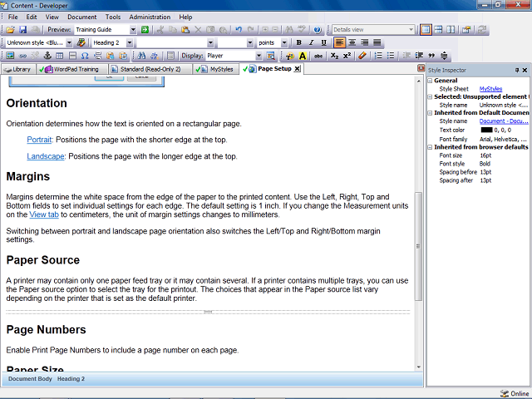Insert a hyperlink with the chain icon
Screen dimensions: 532x399
tap(22, 56)
